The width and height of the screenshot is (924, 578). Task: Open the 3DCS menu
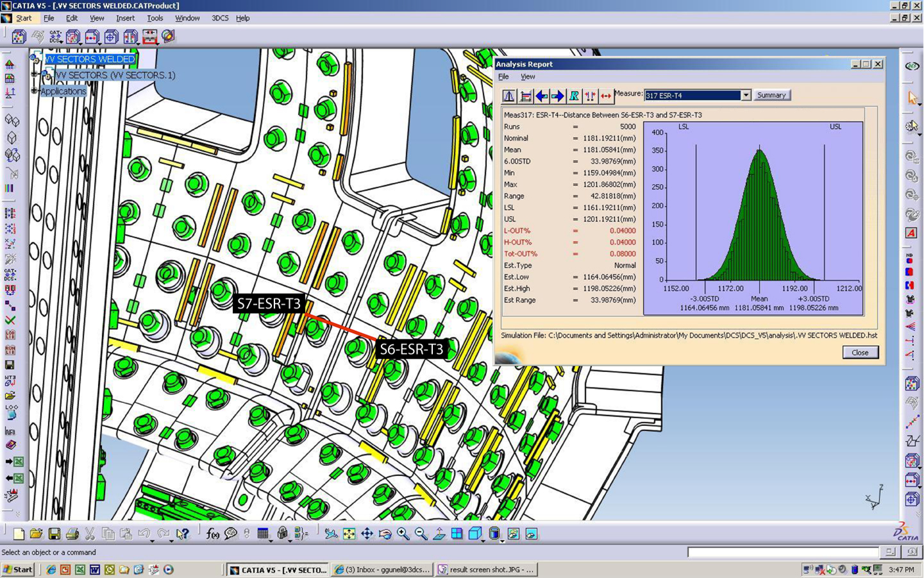(219, 18)
